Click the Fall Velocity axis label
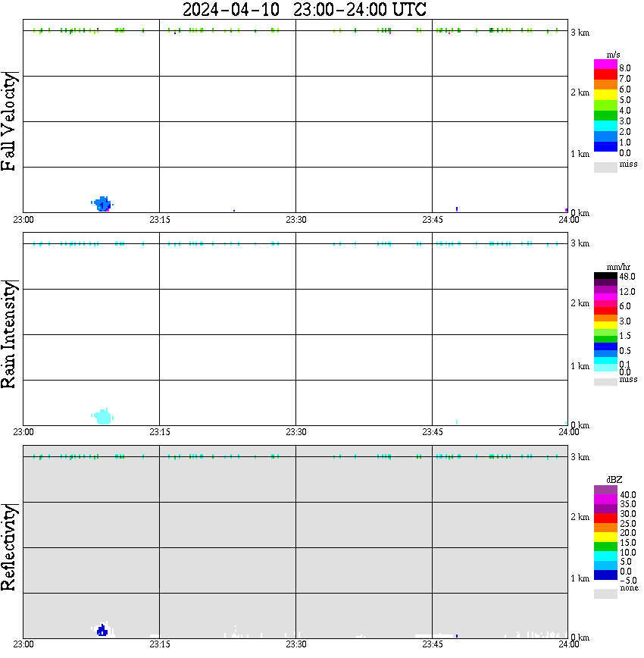This screenshot has width=644, height=658. click(8, 121)
